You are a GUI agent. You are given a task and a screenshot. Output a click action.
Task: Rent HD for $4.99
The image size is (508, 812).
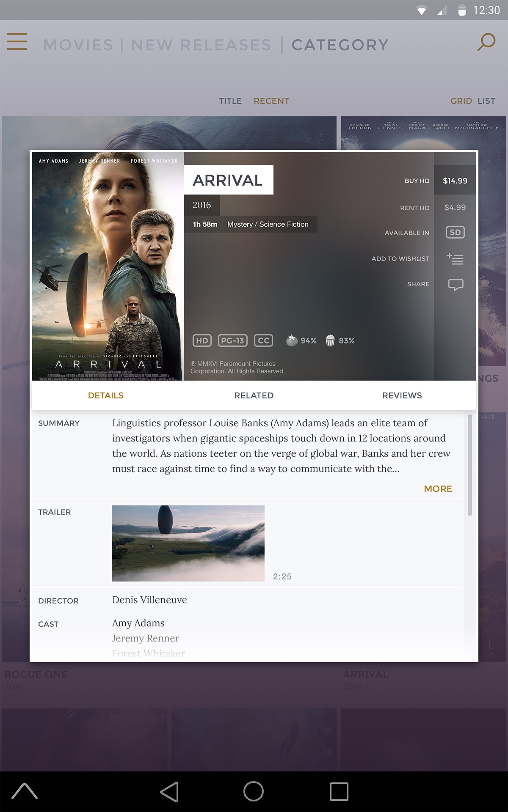pos(455,208)
